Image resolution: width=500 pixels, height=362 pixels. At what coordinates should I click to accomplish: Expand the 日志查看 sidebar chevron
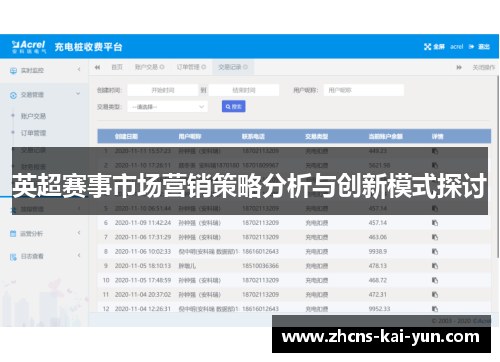pyautogui.click(x=79, y=255)
